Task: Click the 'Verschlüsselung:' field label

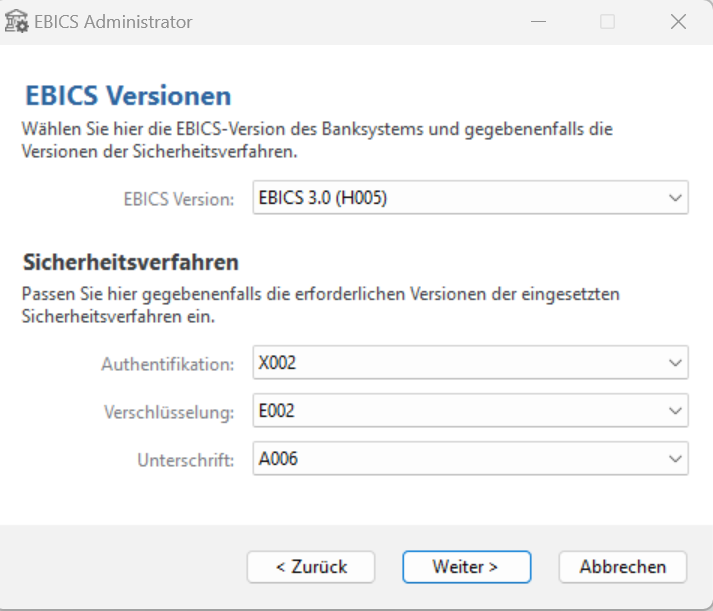Action: point(169,412)
